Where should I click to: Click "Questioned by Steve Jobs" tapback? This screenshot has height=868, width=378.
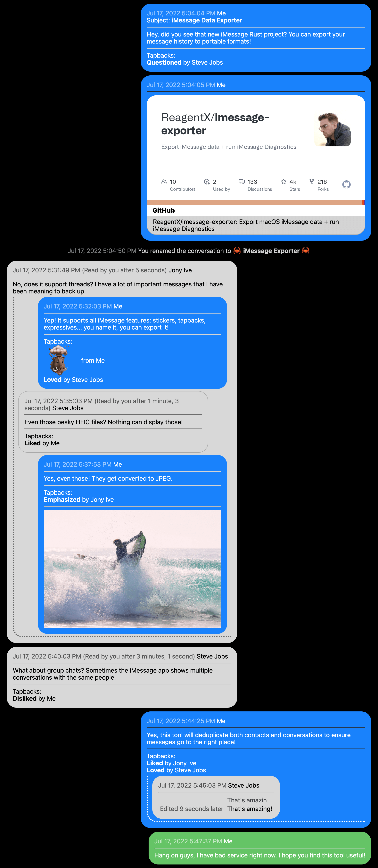pos(185,63)
